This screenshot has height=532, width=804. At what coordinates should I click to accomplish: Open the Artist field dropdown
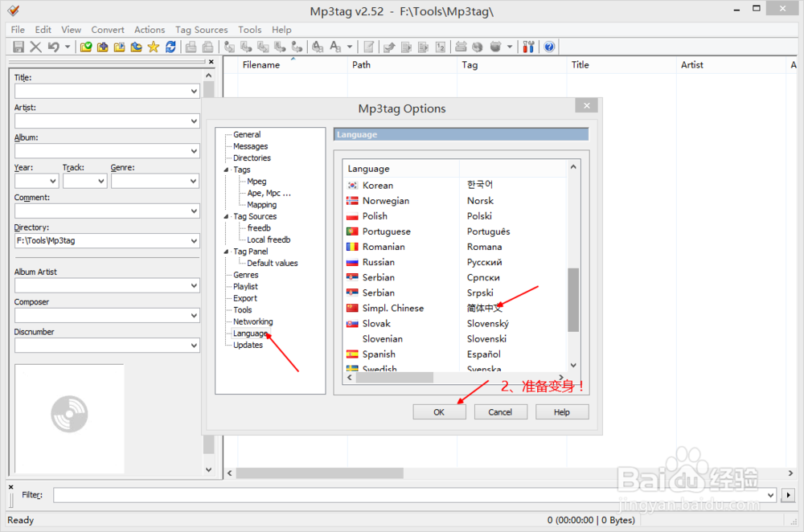coord(194,121)
